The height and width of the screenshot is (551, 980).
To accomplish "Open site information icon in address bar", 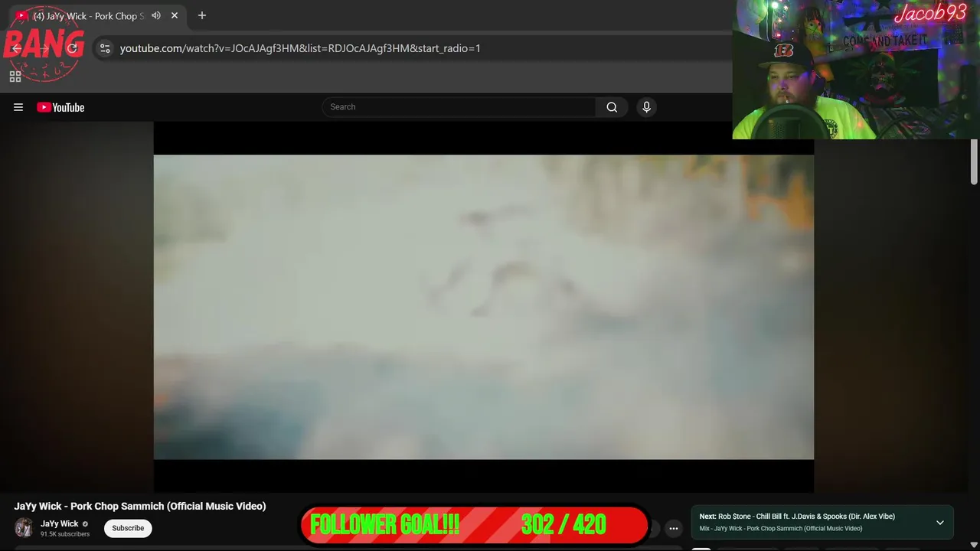I will 105,48.
